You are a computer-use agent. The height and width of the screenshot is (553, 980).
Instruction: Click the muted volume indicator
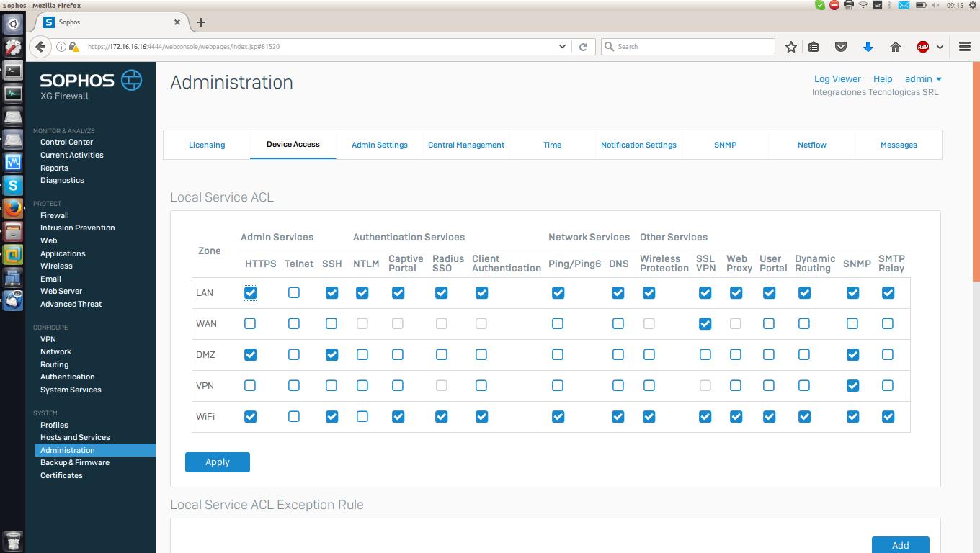[x=936, y=5]
